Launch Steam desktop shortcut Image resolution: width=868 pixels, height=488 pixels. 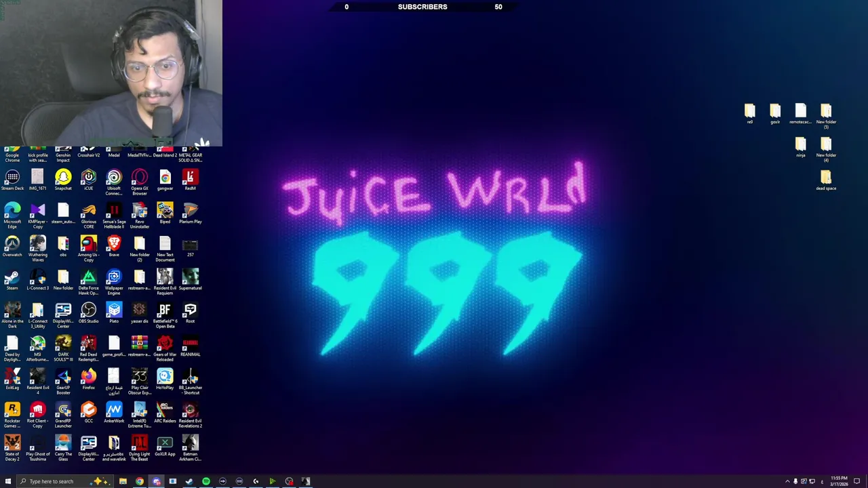click(x=12, y=280)
